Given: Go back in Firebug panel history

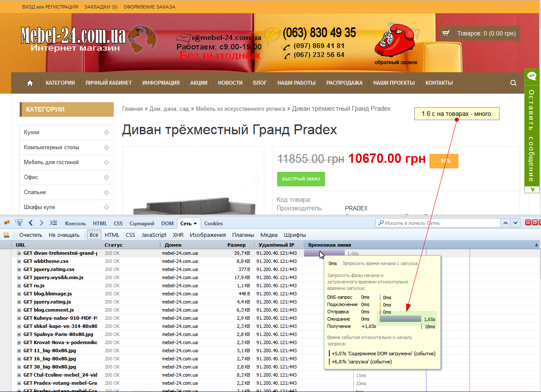Looking at the screenshot, I should pos(30,223).
